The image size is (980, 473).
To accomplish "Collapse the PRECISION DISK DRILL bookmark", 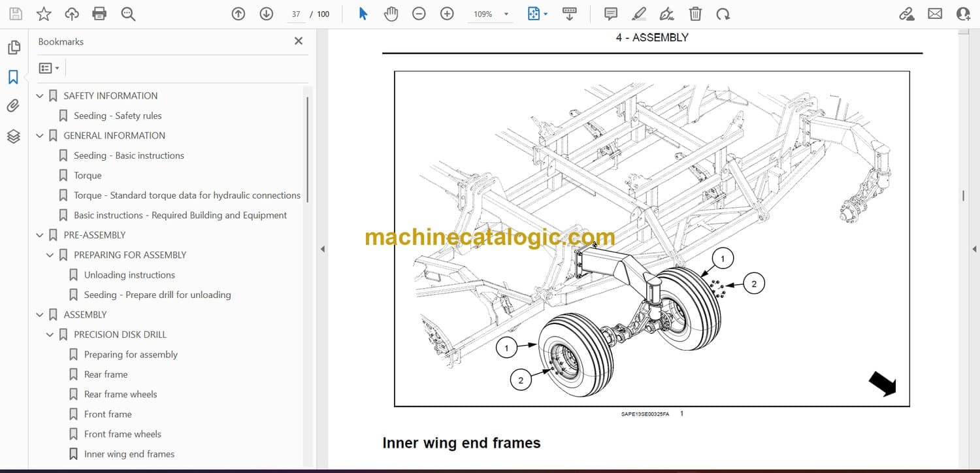I will pos(50,334).
